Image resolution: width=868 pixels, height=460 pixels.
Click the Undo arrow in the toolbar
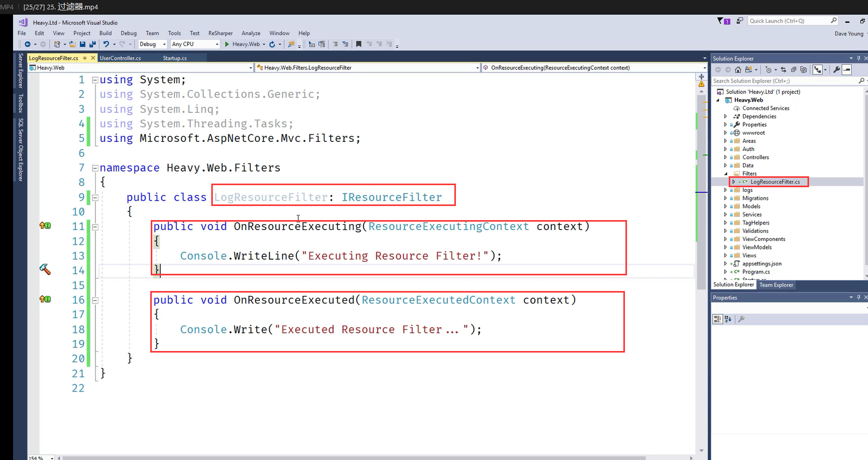tap(106, 44)
